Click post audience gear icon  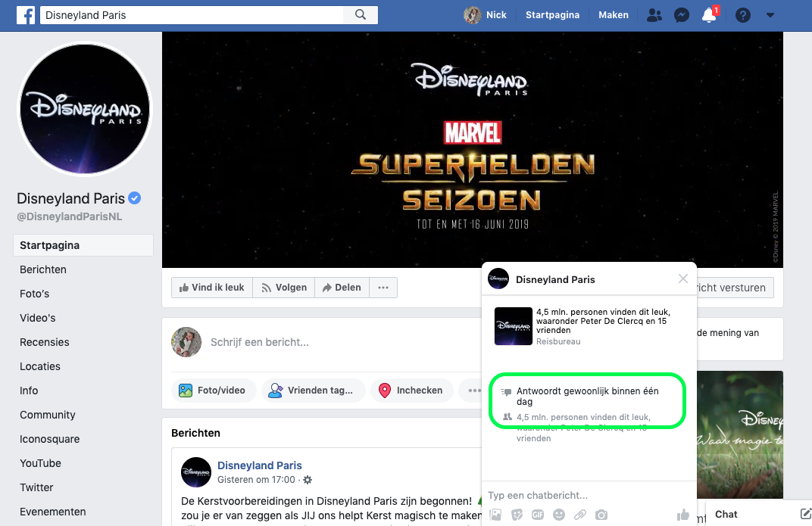tap(308, 480)
